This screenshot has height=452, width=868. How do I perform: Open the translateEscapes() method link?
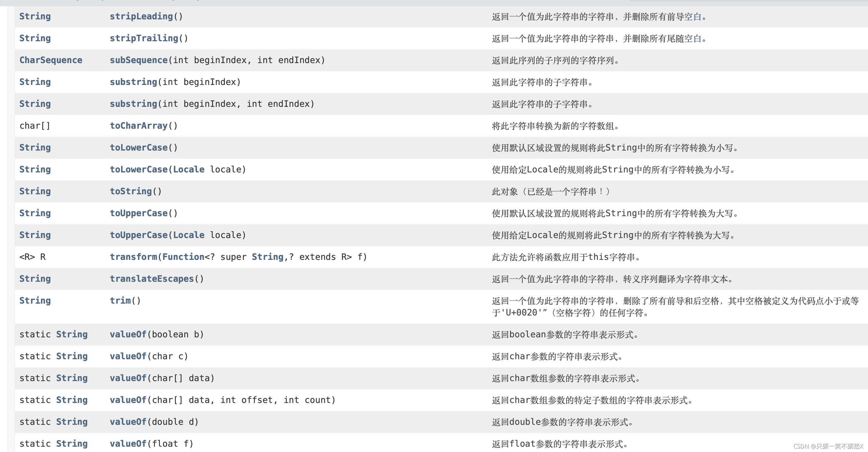pos(151,279)
